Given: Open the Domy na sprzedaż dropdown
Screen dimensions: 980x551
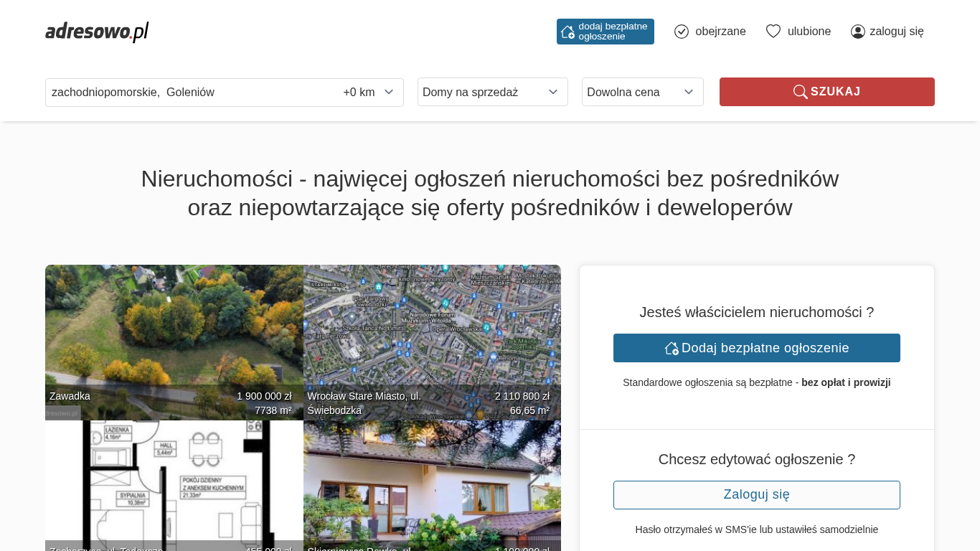Looking at the screenshot, I should tap(492, 92).
